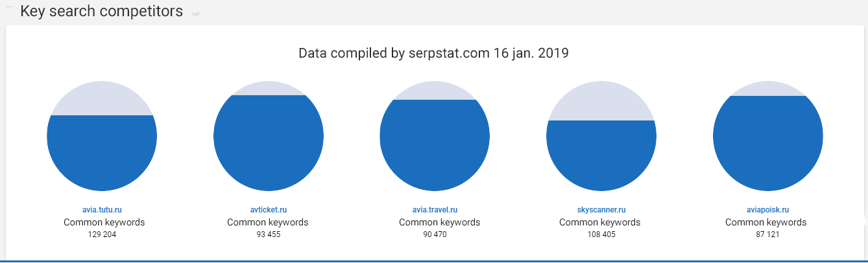Open the avia.travel.ru competitor link
Viewport: 868px width, 263px height.
point(435,210)
